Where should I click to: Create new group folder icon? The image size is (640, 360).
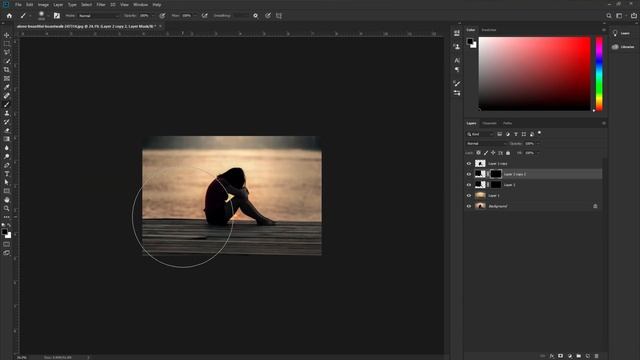578,356
